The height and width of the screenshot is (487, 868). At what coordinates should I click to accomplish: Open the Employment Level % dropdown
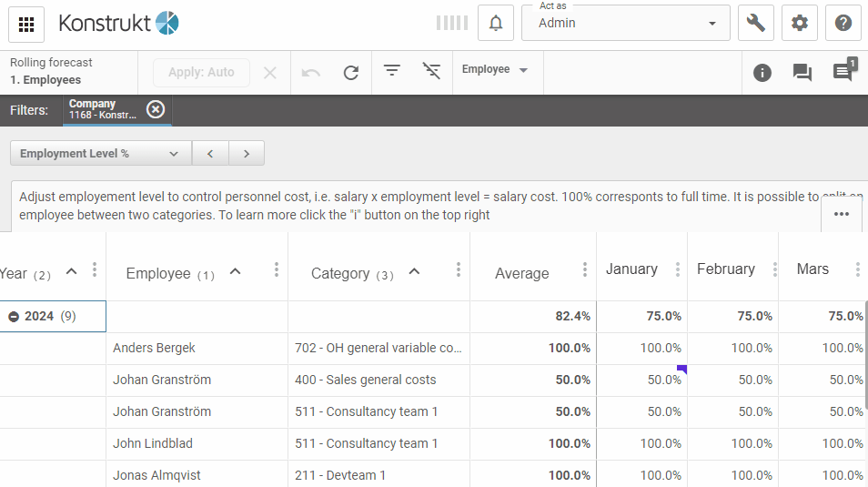click(100, 154)
